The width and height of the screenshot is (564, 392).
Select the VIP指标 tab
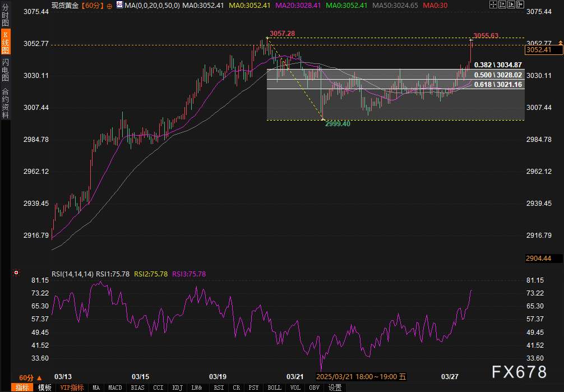[71, 388]
